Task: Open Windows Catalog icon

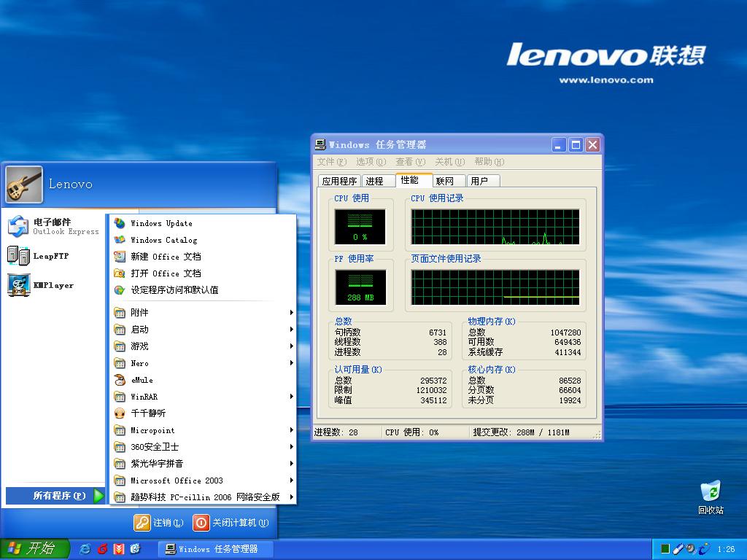Action: coord(120,240)
